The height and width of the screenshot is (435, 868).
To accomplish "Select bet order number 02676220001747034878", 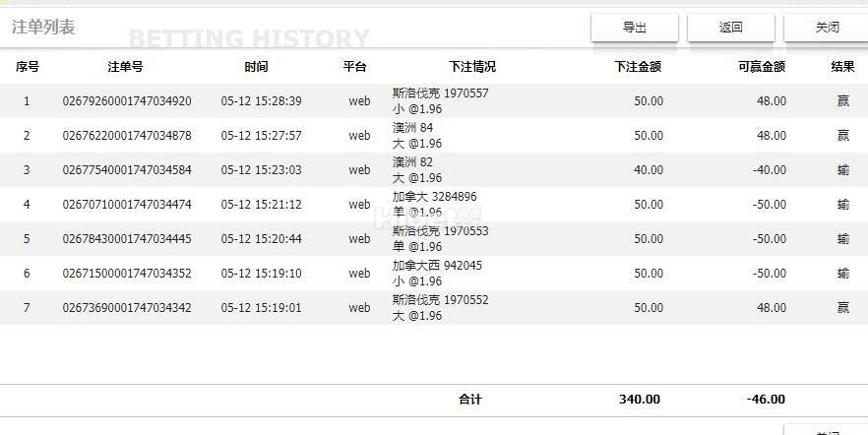I will pos(127,136).
